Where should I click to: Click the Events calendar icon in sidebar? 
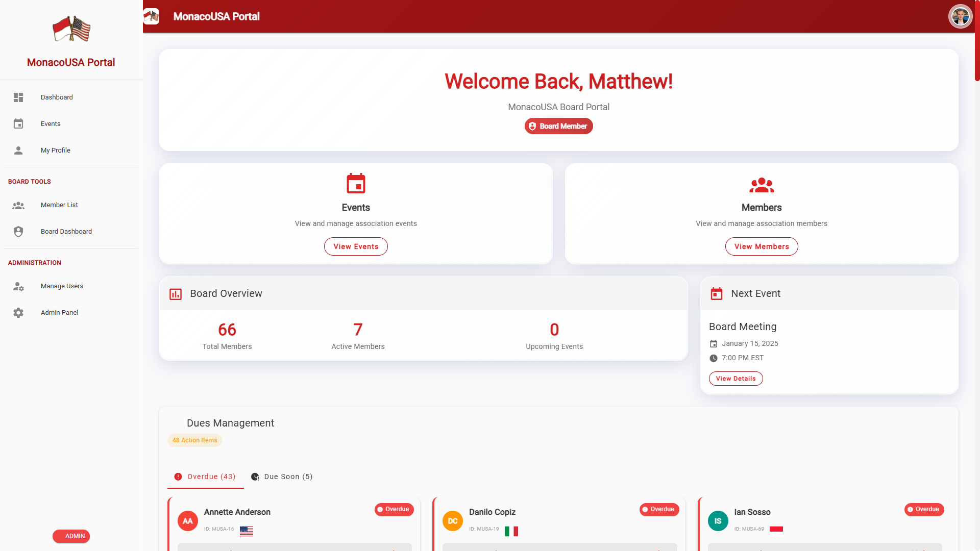(18, 124)
